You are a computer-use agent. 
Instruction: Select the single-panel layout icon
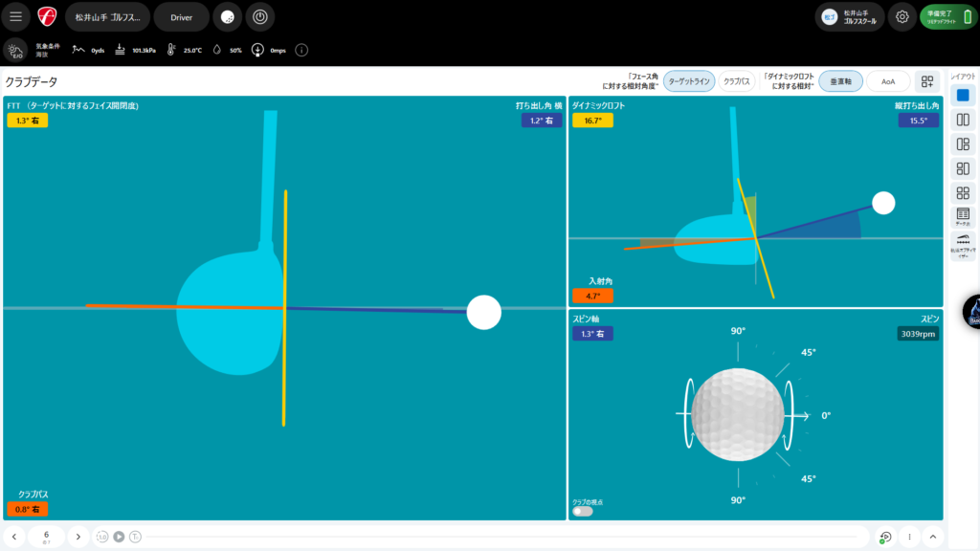coord(963,96)
